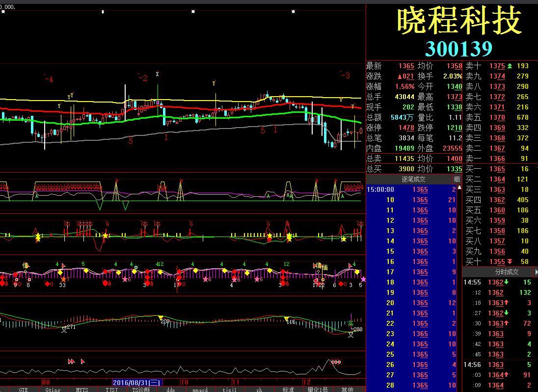Click the 买一 bid price 1365
538x392 pixels.
click(497, 169)
